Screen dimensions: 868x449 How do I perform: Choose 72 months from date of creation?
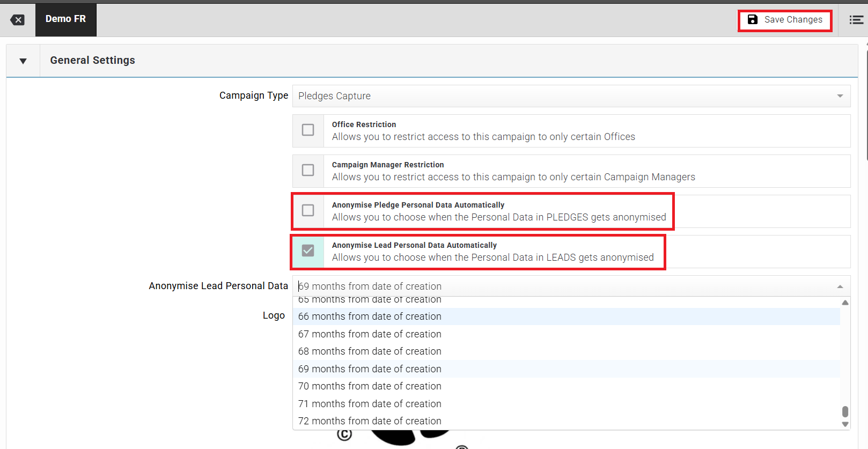[x=370, y=421]
